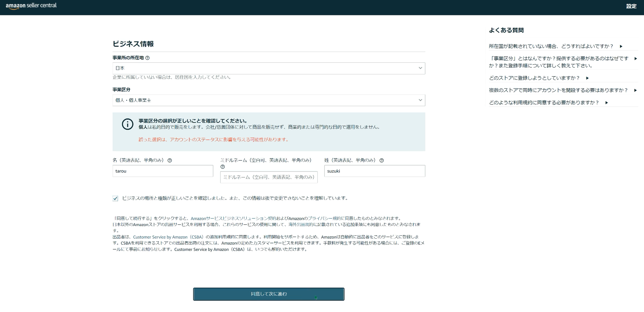
Task: Click help icon beside 姓 last name label
Action: (382, 160)
